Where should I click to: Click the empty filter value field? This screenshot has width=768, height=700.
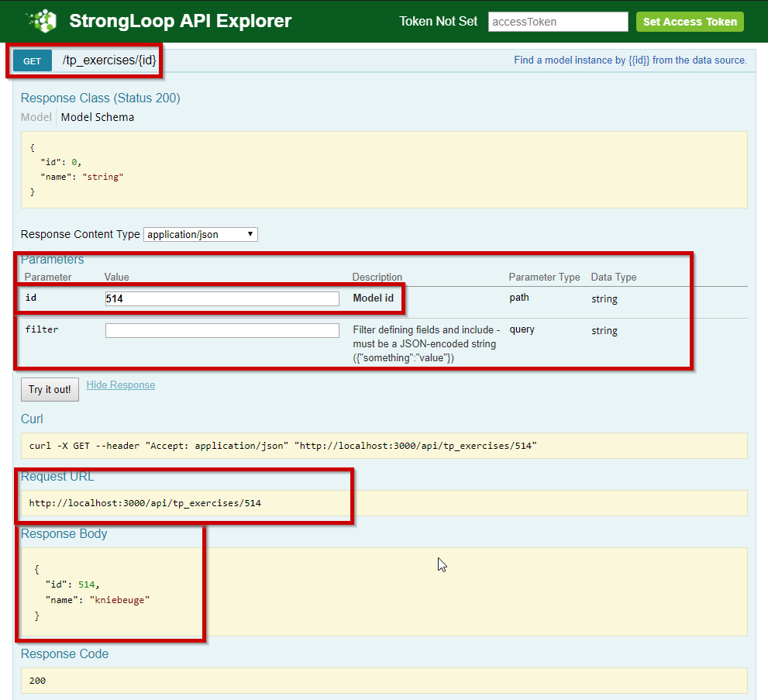tap(222, 331)
